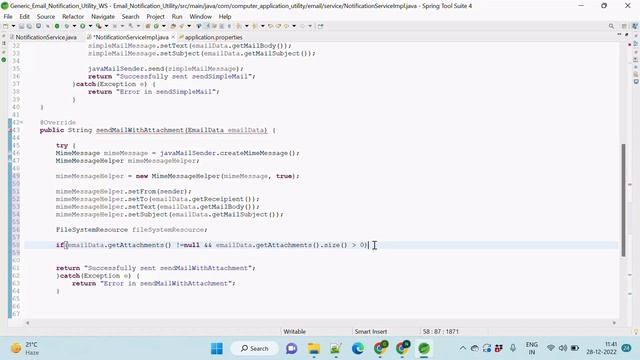Open the terminal toolbar icon

pos(38,26)
